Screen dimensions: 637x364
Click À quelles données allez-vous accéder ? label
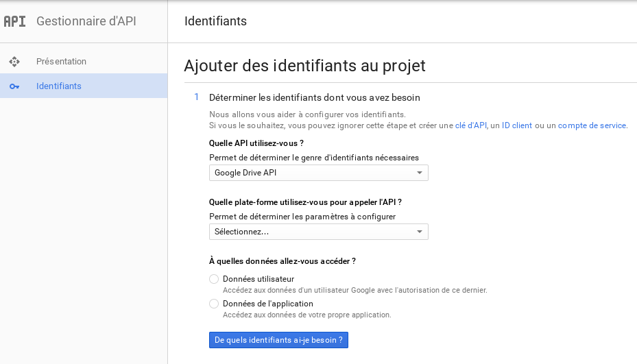pos(283,261)
